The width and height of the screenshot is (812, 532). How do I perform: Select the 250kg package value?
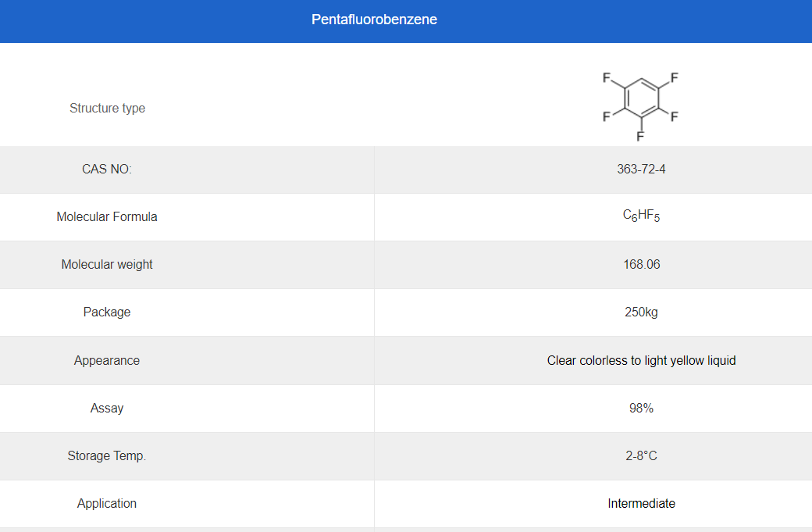[641, 312]
